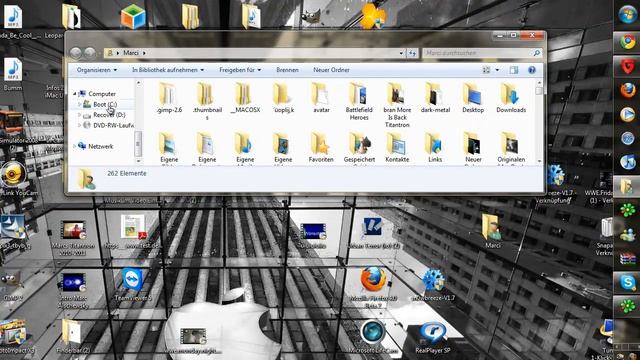
Task: Select the avatar folder
Action: tap(321, 98)
